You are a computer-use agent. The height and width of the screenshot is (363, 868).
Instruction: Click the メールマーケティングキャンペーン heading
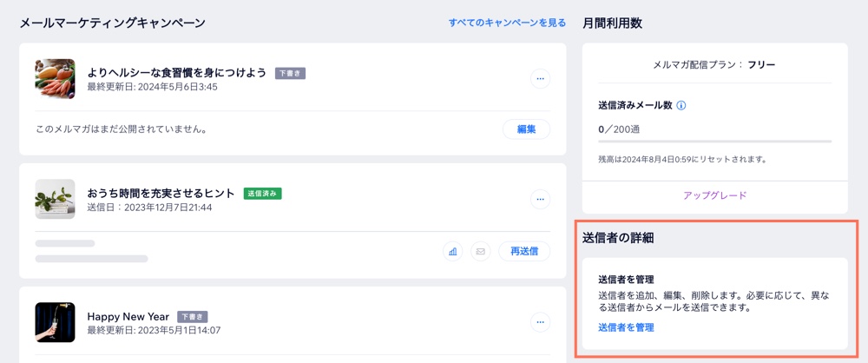click(113, 23)
